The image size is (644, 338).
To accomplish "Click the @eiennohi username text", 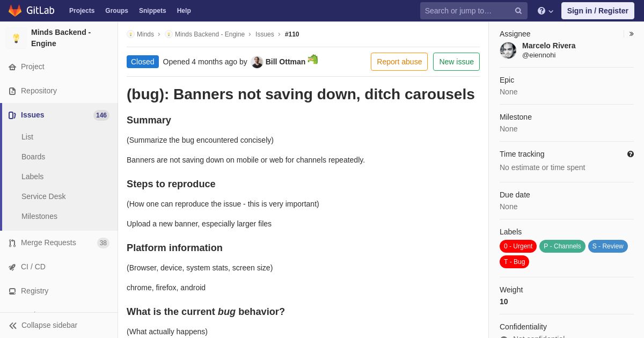I will click(x=539, y=55).
